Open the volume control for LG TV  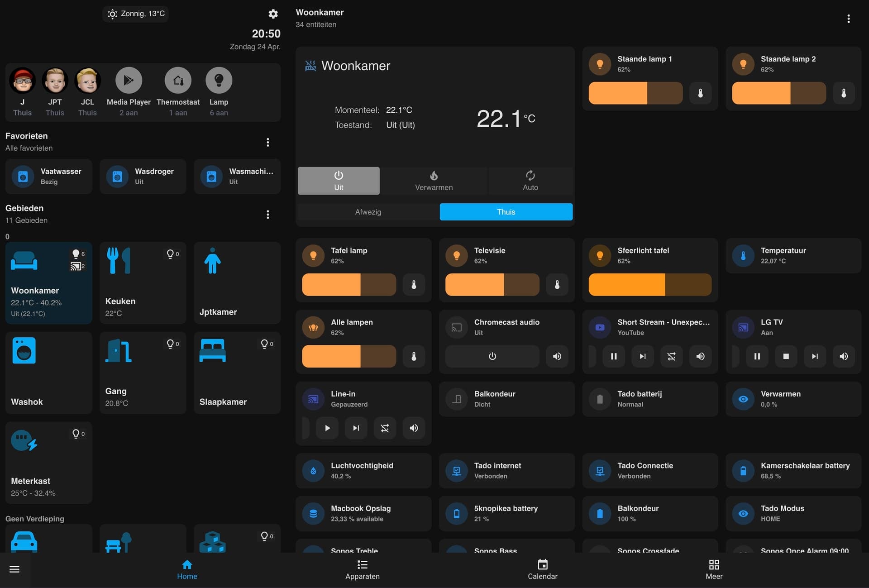[x=843, y=356]
